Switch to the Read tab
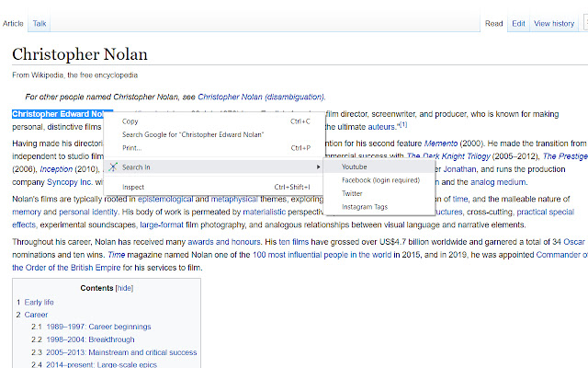 [494, 23]
